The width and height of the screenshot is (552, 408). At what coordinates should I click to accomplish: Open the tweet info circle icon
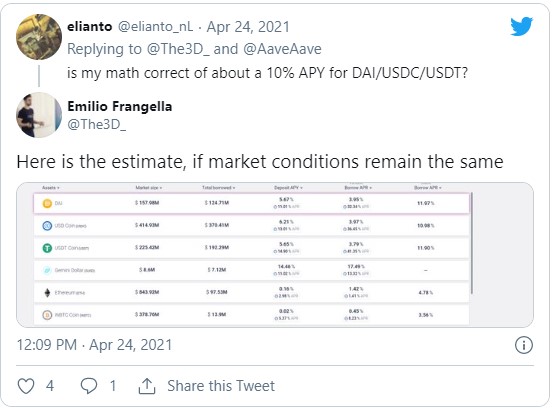coord(524,345)
